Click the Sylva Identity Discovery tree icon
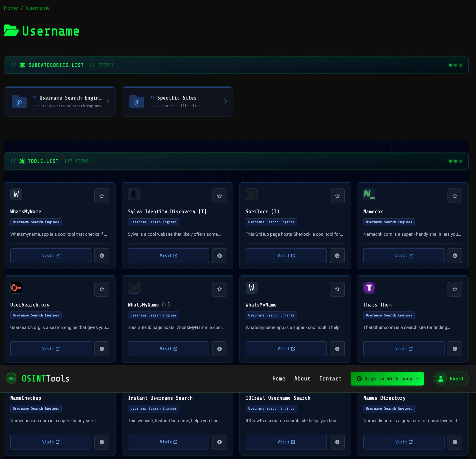The height and width of the screenshot is (459, 476). coord(134,194)
